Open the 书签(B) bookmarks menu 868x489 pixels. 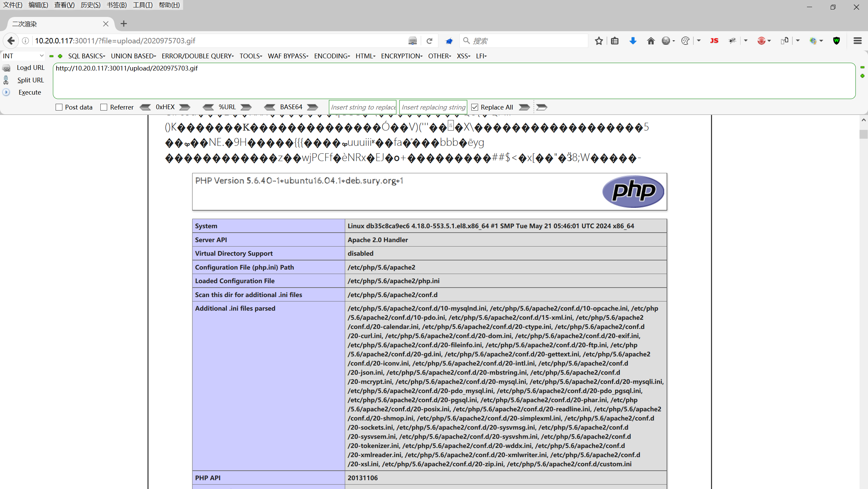pos(116,5)
